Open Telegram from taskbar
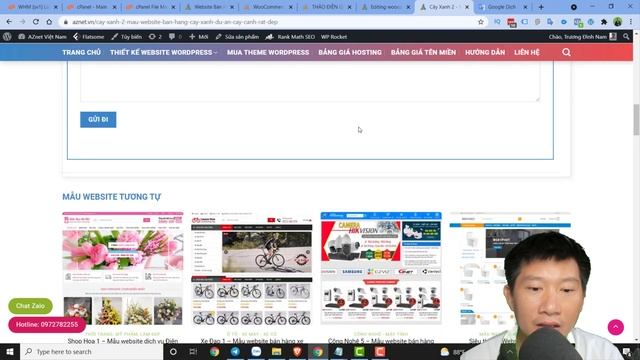Viewport: 640px width, 360px height. tap(235, 351)
